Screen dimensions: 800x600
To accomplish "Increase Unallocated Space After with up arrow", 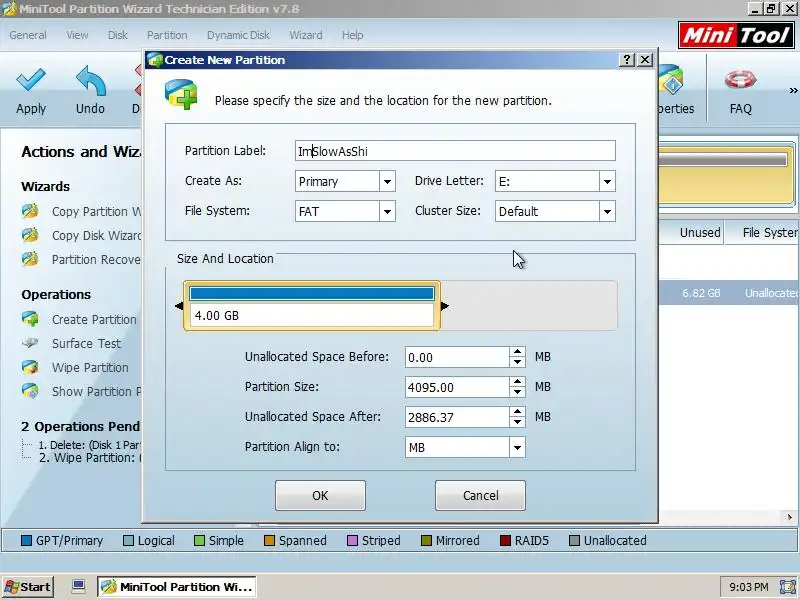I will click(x=517, y=412).
